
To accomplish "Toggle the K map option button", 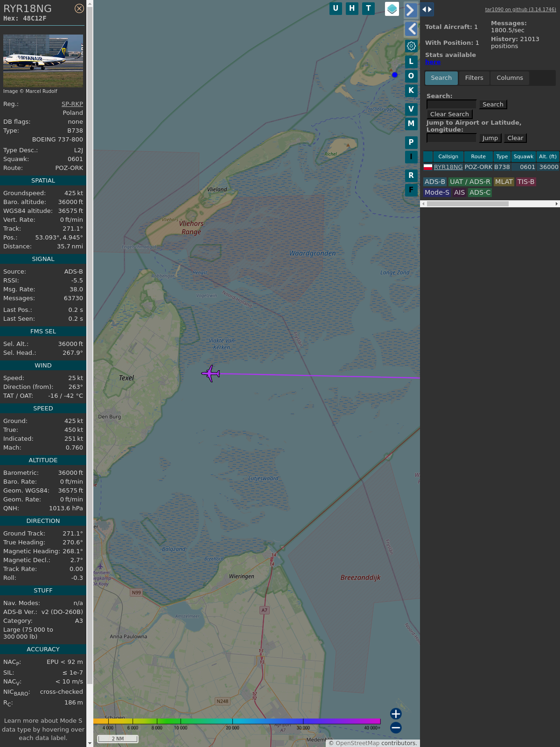I will click(411, 90).
